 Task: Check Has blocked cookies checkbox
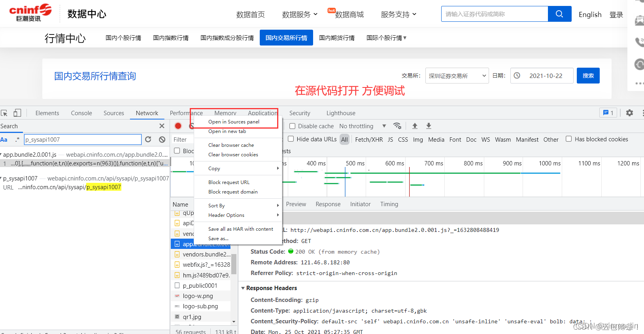tap(568, 139)
